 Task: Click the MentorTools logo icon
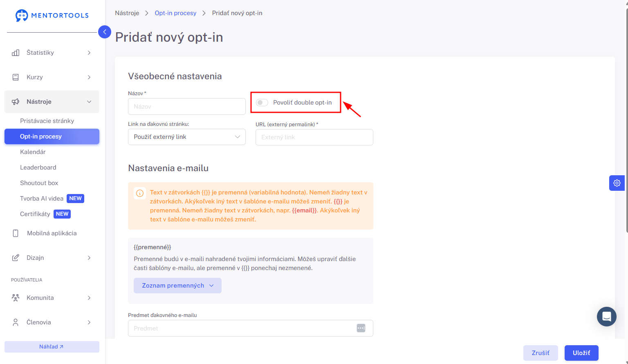(x=22, y=16)
